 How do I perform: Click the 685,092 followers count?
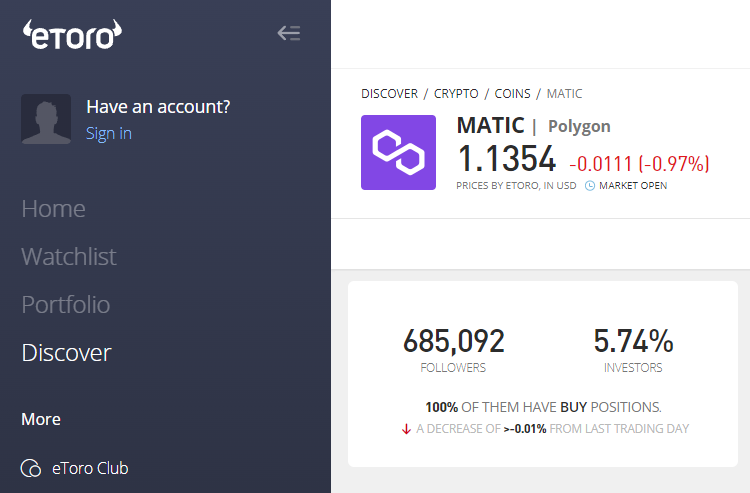[453, 341]
